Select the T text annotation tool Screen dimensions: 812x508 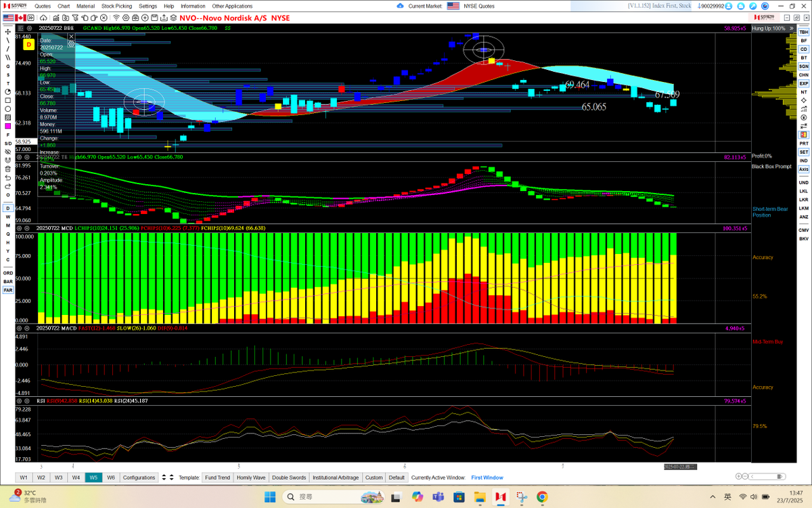[7, 83]
